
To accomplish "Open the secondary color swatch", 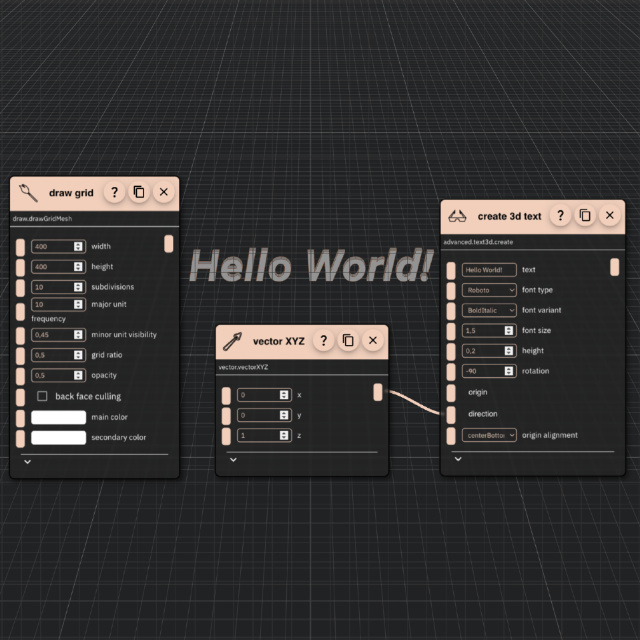I will pos(58,438).
